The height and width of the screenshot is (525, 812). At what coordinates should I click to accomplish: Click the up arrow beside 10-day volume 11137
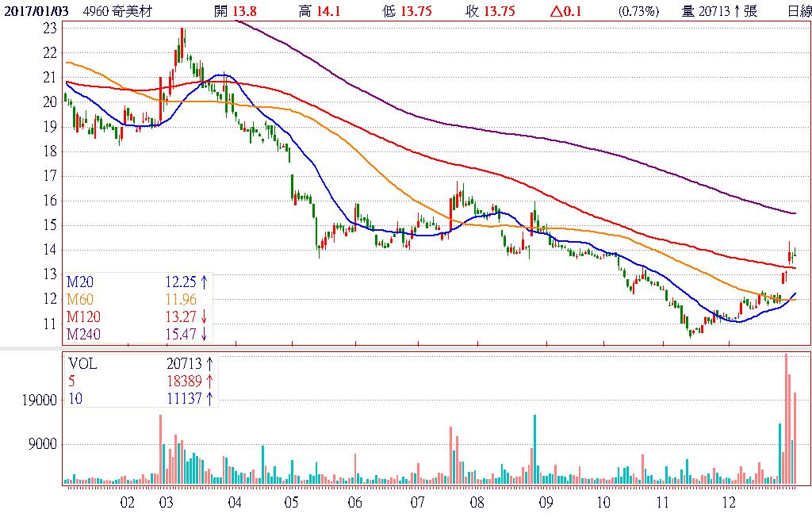click(x=209, y=399)
